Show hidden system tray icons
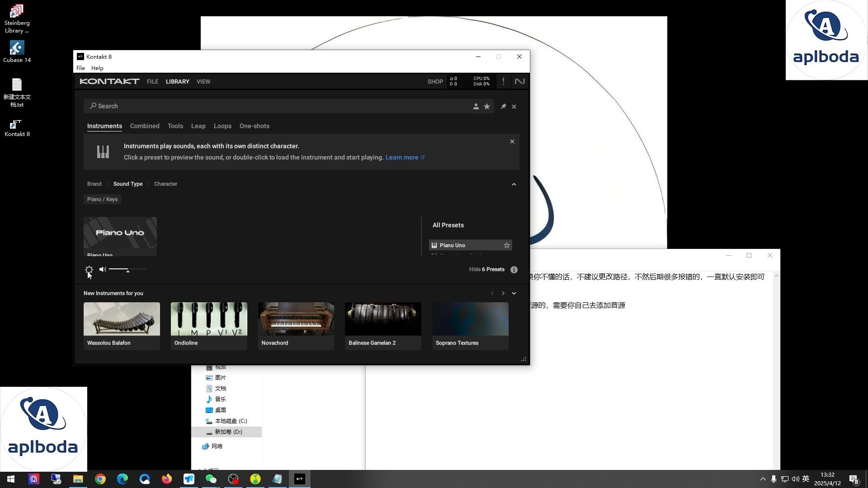 [763, 479]
